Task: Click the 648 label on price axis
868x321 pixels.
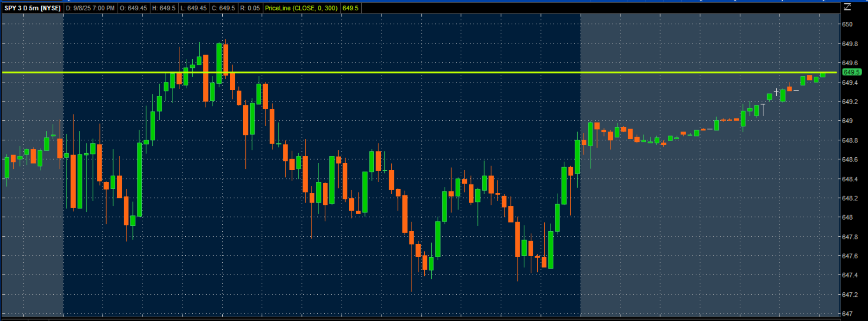Action: point(847,217)
